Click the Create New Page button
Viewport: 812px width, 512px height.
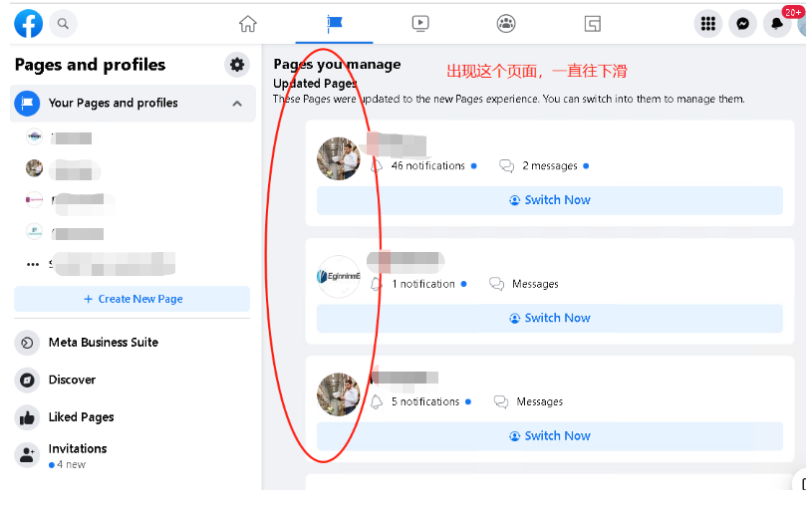click(x=132, y=299)
